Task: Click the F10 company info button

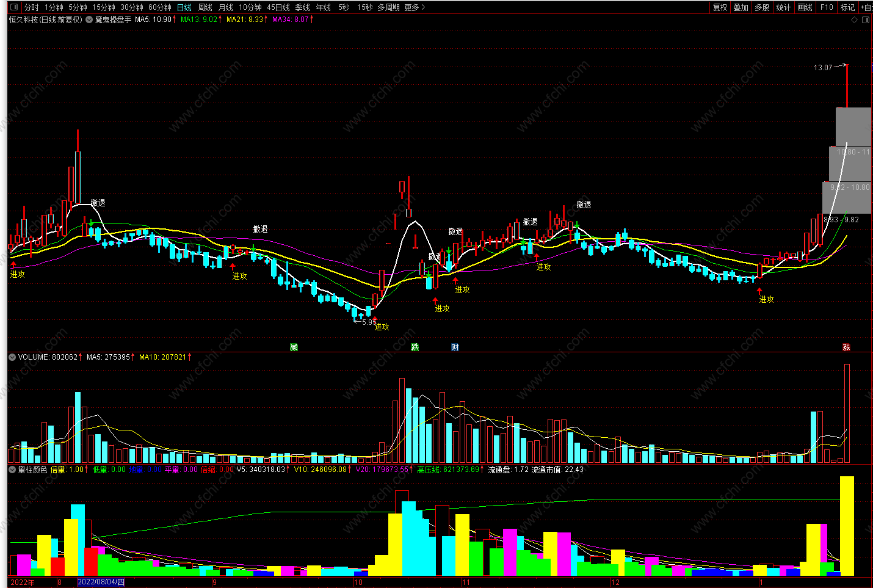Action: 827,7
